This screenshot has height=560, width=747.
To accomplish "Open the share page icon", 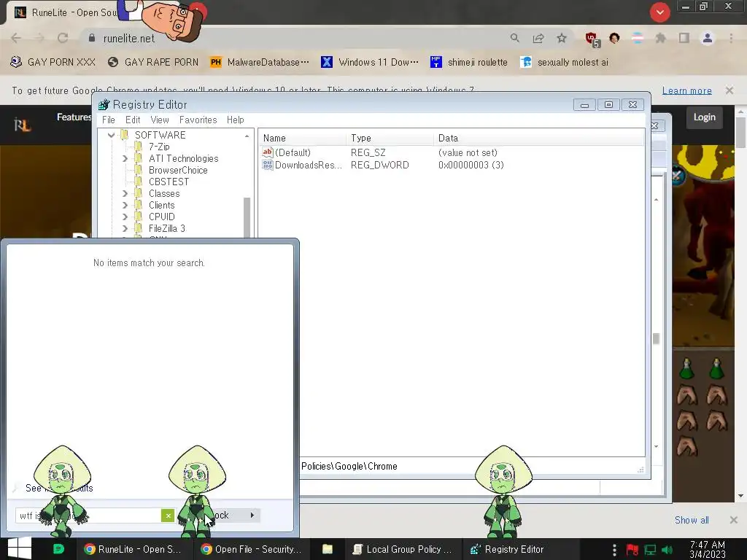I will (538, 38).
